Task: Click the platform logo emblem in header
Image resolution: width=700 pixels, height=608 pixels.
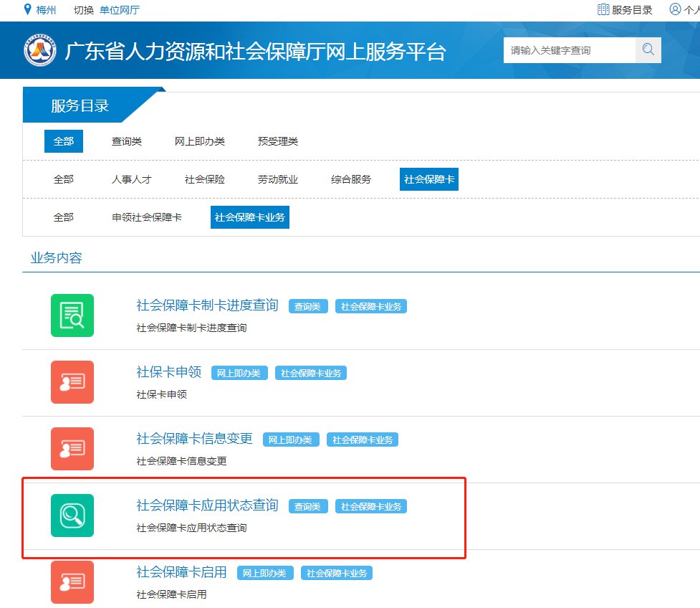Action: pos(40,51)
